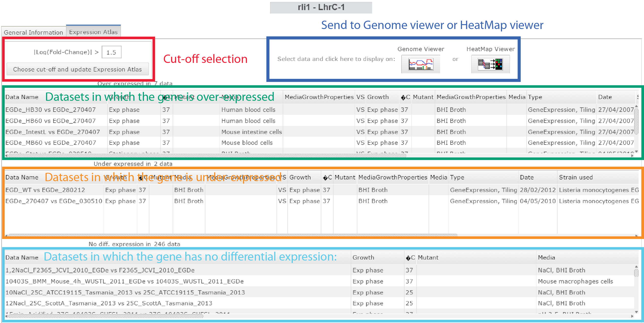Click up arrow of over-expressed table scrollbar
The width and height of the screenshot is (644, 323).
point(636,106)
